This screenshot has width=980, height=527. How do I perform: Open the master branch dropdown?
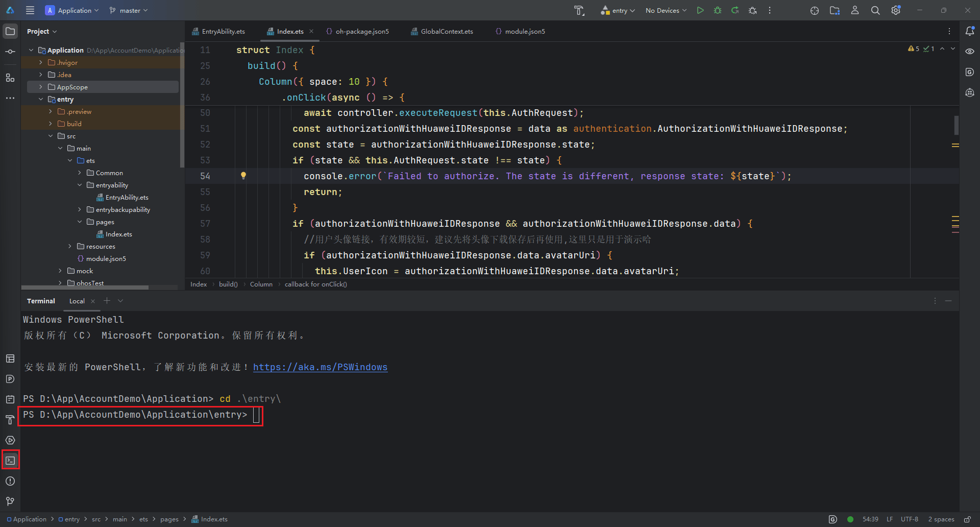coord(129,10)
